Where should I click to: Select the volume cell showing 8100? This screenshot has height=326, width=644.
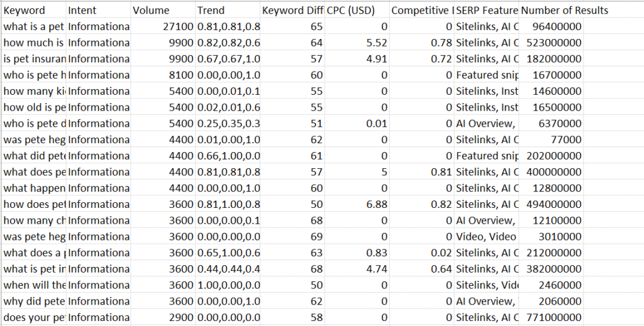click(162, 75)
